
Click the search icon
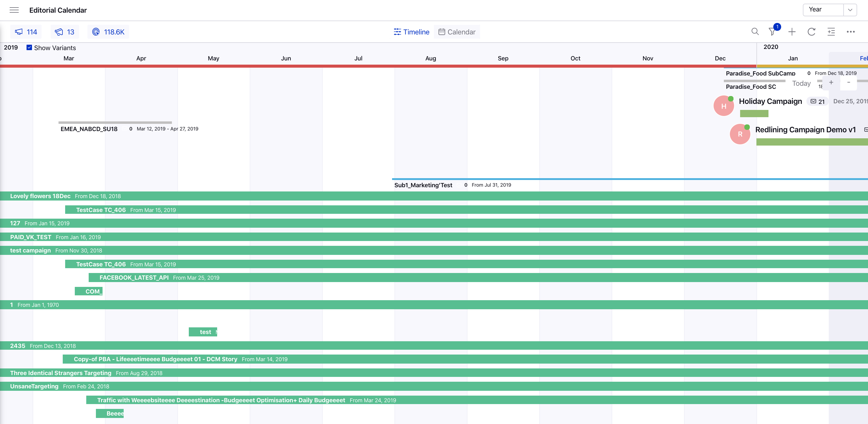point(755,32)
